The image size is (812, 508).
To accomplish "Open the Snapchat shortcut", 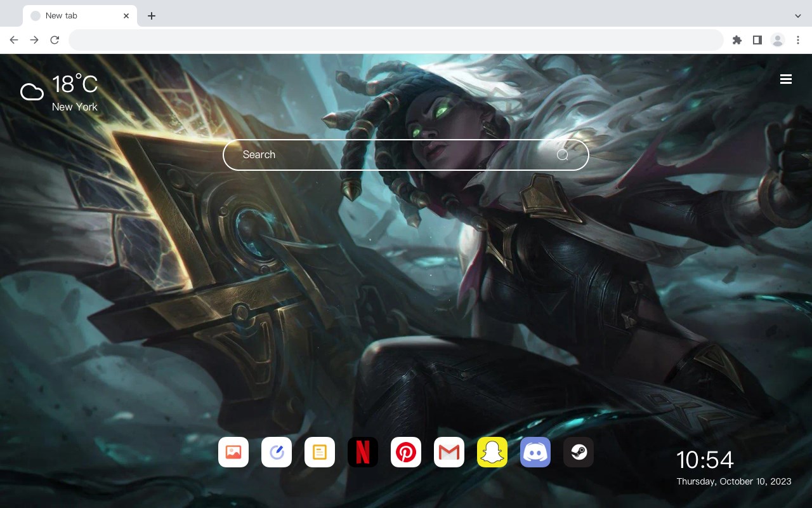I will pyautogui.click(x=492, y=452).
